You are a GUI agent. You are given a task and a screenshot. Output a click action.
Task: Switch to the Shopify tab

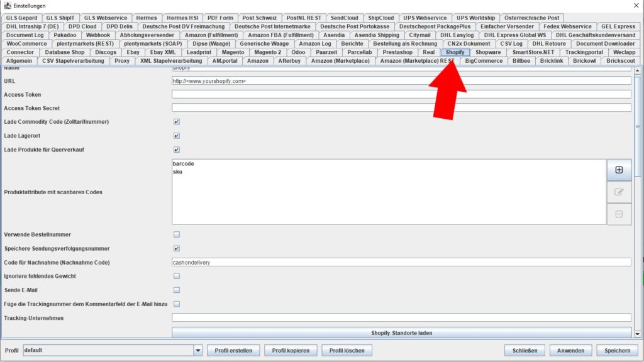455,52
